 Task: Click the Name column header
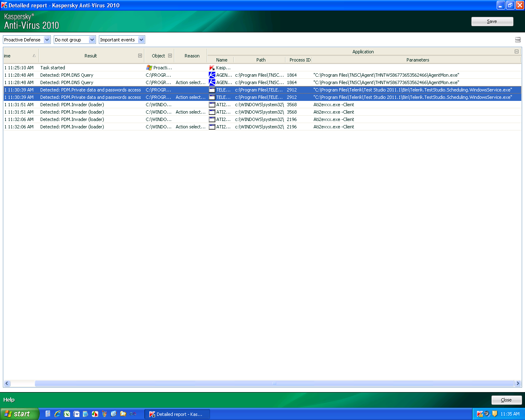click(221, 60)
